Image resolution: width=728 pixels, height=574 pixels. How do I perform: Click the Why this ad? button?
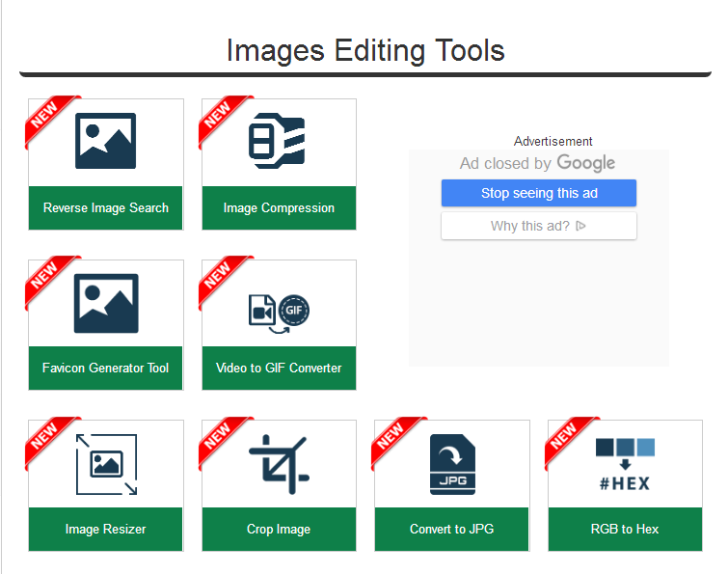click(538, 227)
